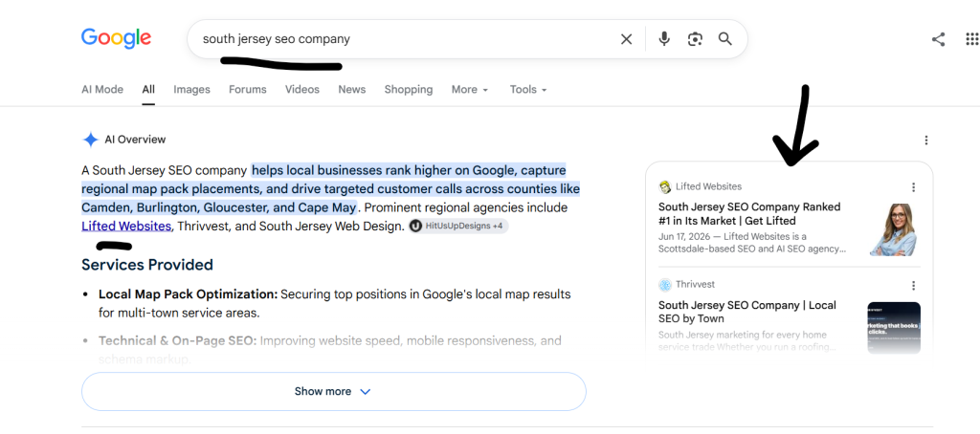The height and width of the screenshot is (434, 980).
Task: Click the HitUsUpDesigns +4 sources chip
Action: (x=458, y=226)
